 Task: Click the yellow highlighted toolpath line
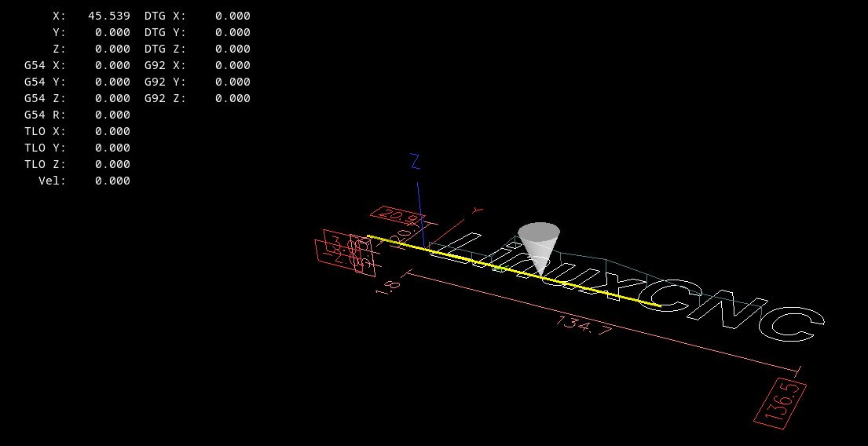[x=514, y=271]
